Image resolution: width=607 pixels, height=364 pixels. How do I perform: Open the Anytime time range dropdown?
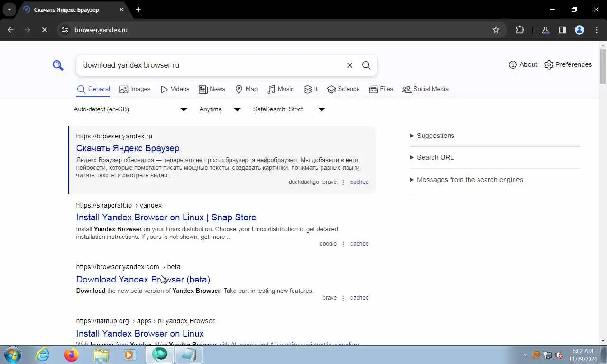220,109
